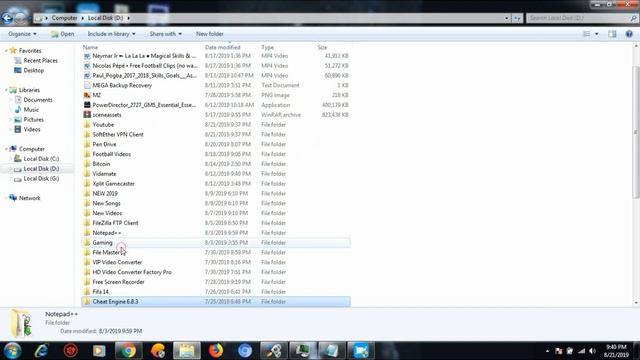Viewport: 640px width, 360px height.
Task: Select the SoftEther VPN Client folder
Action: [x=118, y=134]
